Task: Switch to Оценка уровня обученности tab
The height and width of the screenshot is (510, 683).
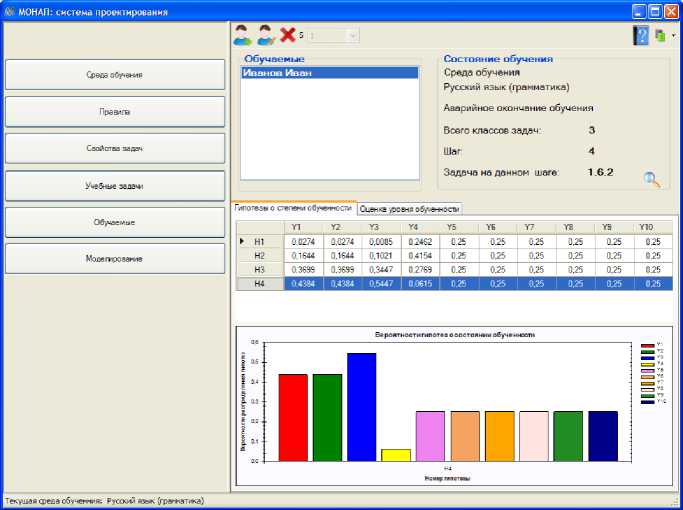Action: (409, 209)
